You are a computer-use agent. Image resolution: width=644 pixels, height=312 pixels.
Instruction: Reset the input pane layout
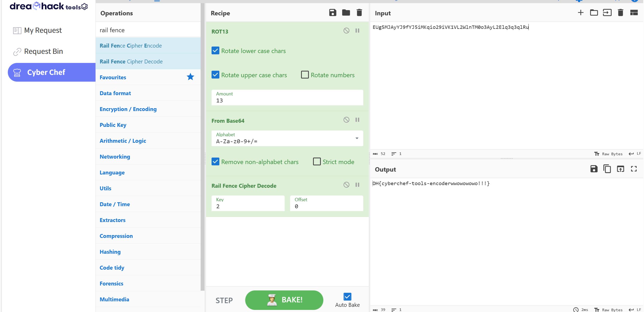point(634,13)
